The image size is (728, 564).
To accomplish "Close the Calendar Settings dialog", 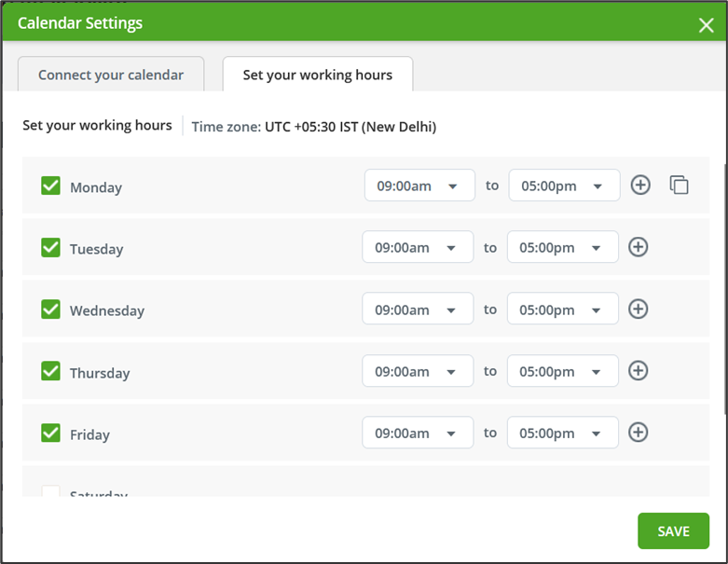I will pyautogui.click(x=706, y=24).
